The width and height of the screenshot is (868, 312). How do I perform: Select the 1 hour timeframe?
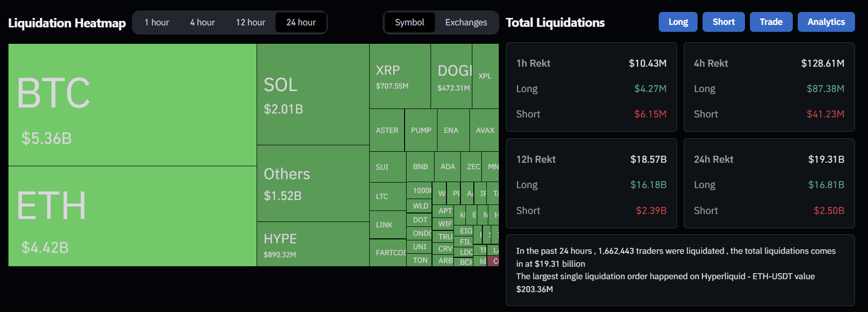pyautogui.click(x=156, y=22)
